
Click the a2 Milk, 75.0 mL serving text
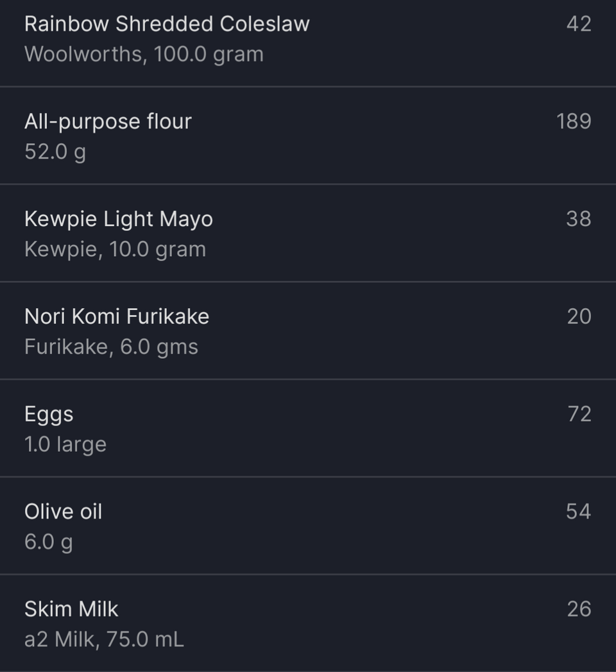point(104,639)
